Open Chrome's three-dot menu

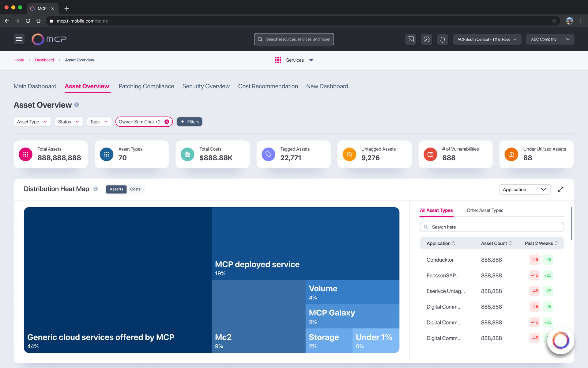580,21
